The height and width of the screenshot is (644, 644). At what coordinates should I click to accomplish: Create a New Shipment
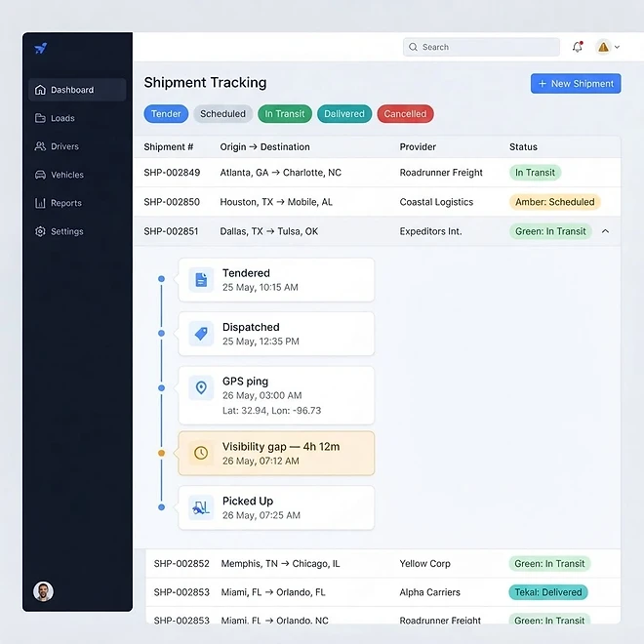click(x=576, y=84)
